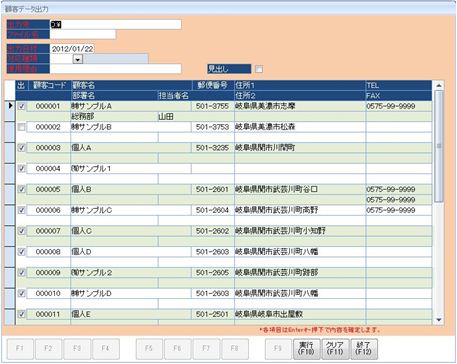Uncheck output checkbox for customer 000001

[x=22, y=106]
